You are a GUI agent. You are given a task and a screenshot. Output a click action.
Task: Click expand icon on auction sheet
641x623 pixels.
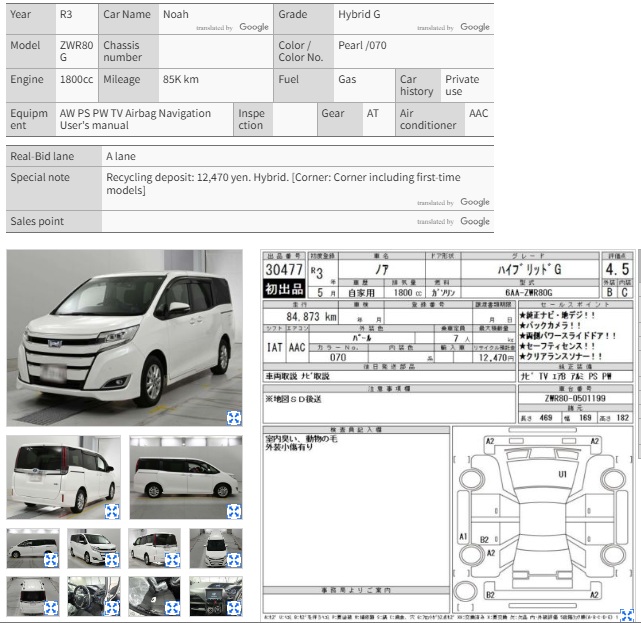[x=627, y=615]
